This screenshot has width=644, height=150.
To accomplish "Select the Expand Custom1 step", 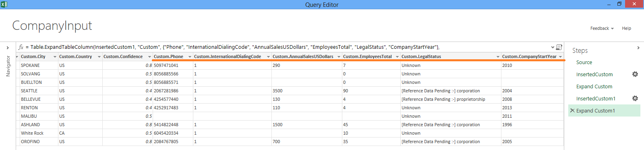I will click(x=604, y=111).
